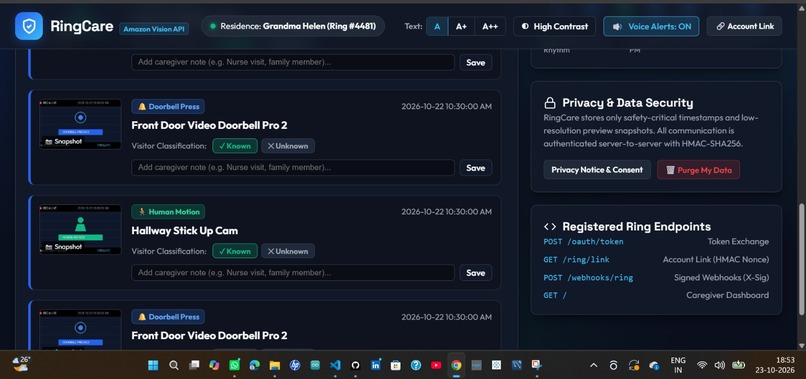The height and width of the screenshot is (379, 806).
Task: Click the Token Exchange label
Action: (738, 242)
